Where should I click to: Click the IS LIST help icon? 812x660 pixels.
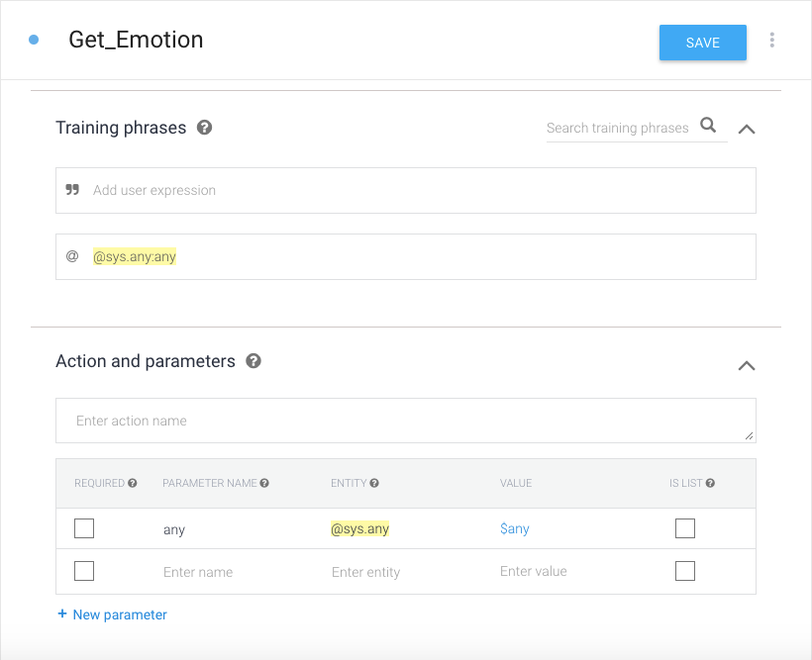710,483
